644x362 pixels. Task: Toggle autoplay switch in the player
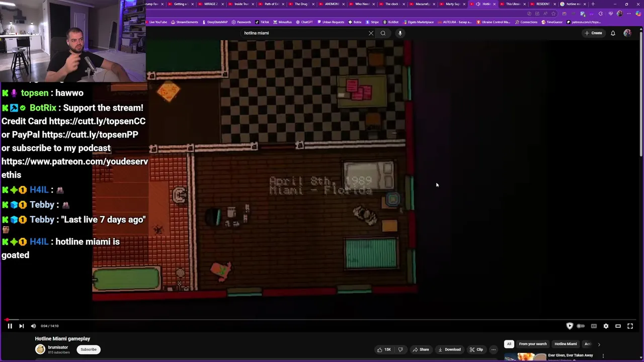tap(581, 326)
